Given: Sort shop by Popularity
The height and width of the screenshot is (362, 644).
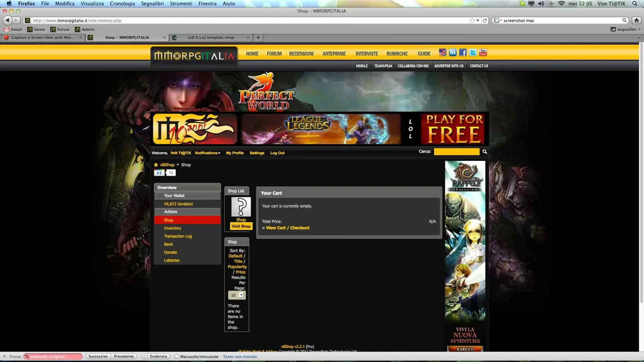Looking at the screenshot, I should [x=237, y=267].
